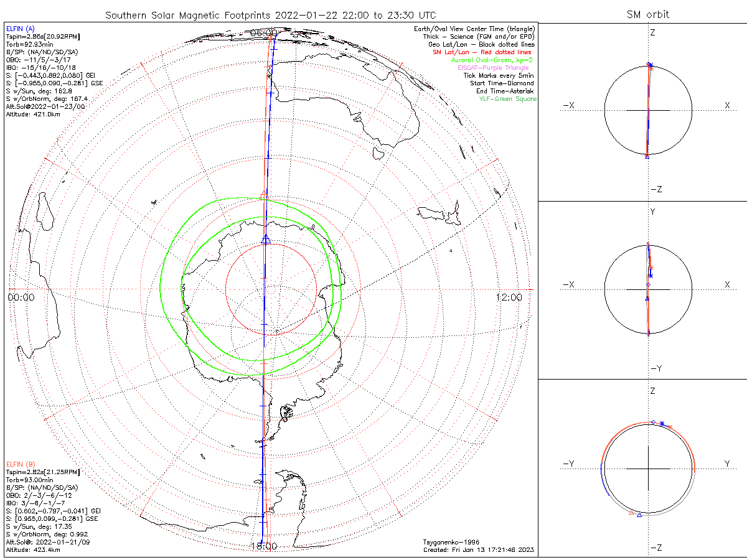Click 'Torb=92.93min' value
The height and width of the screenshot is (560, 747).
click(29, 45)
